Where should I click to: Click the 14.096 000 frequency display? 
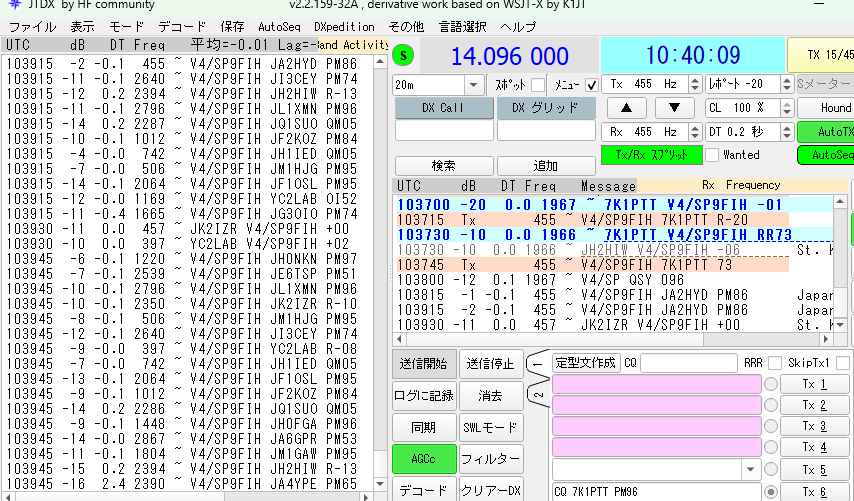pyautogui.click(x=510, y=56)
